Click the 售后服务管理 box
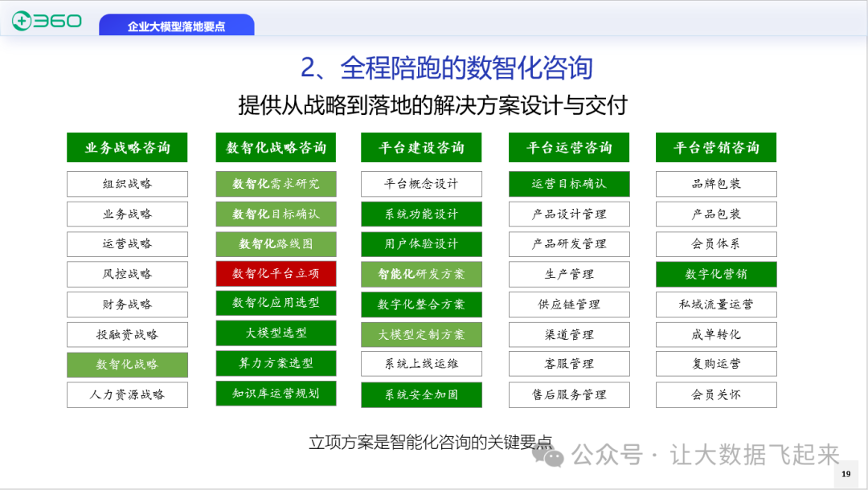The image size is (868, 490). coord(569,395)
